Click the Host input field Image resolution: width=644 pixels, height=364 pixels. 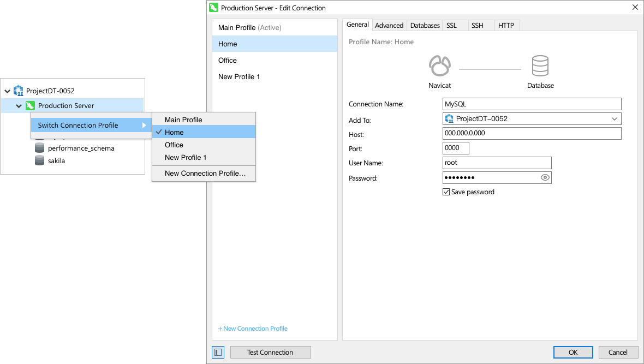pos(532,133)
